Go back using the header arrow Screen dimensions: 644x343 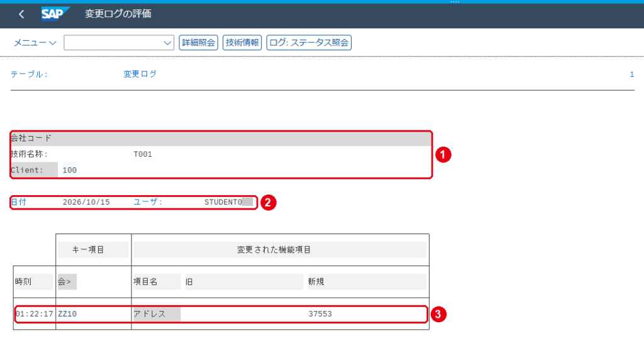click(21, 14)
